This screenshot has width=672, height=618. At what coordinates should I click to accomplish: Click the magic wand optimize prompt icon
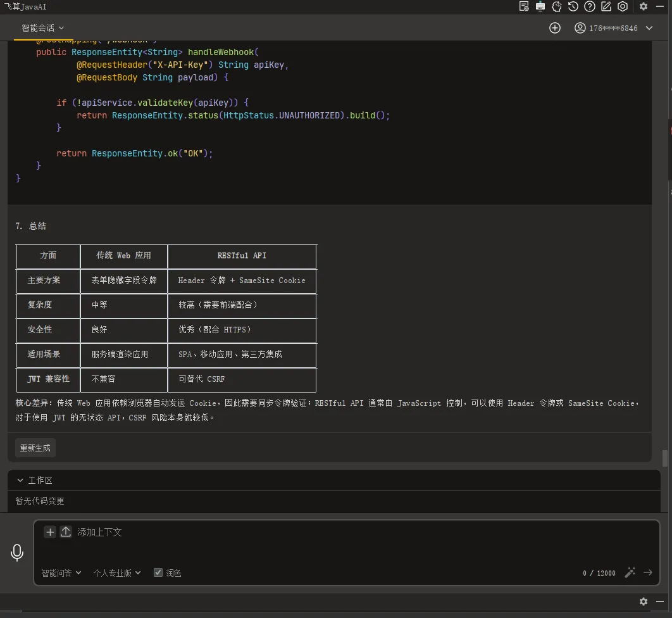[630, 572]
